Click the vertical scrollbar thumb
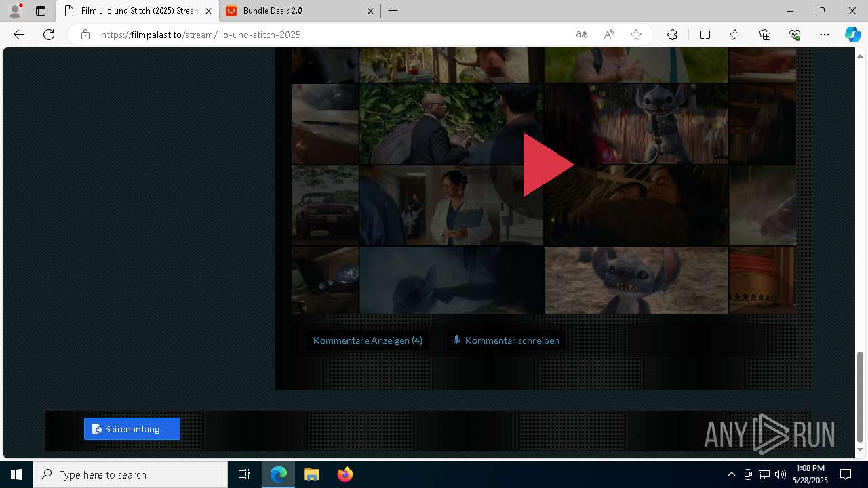 click(x=861, y=396)
